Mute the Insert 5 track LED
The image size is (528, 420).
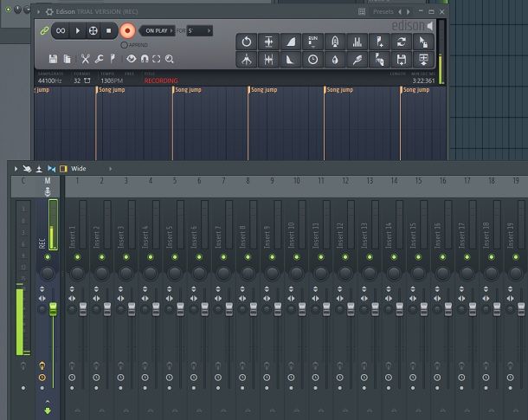[175, 257]
